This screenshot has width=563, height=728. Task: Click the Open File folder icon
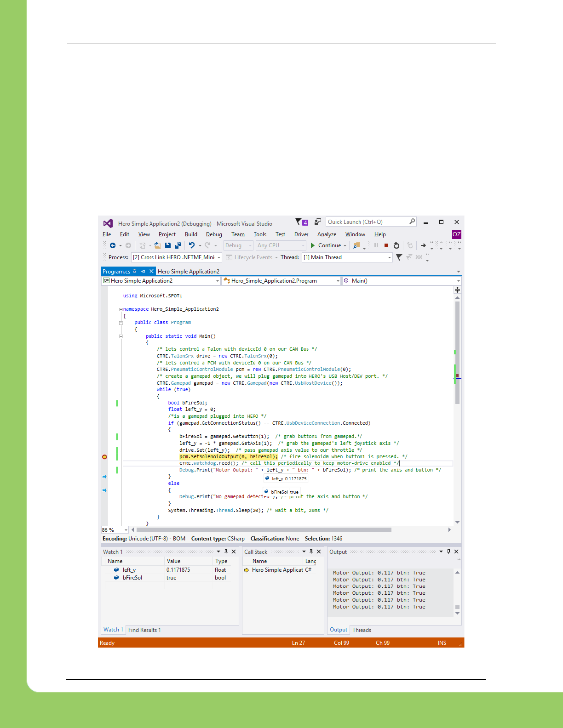(x=157, y=245)
